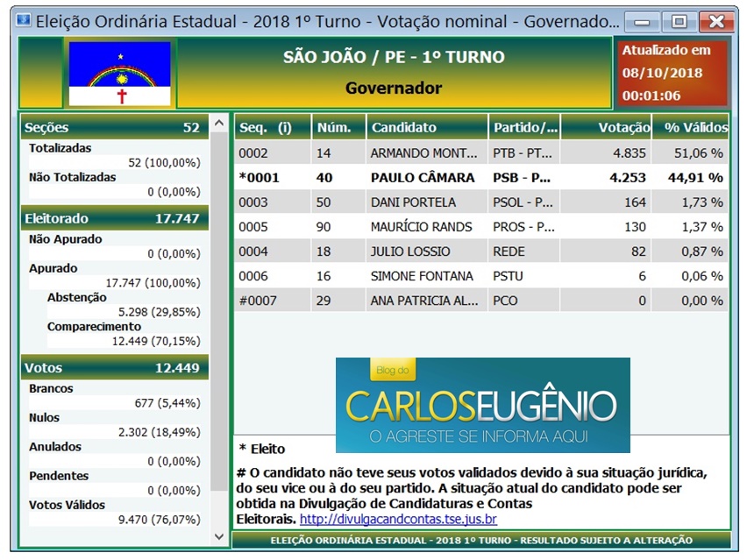
Task: Select the SIMONE FONTANA candidate row
Action: tap(481, 276)
